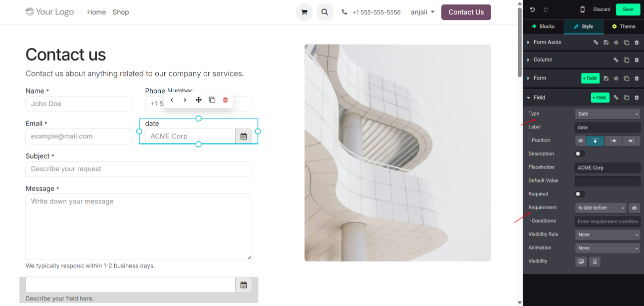Open the shopping cart icon in navbar
The height and width of the screenshot is (306, 644).
pos(304,12)
